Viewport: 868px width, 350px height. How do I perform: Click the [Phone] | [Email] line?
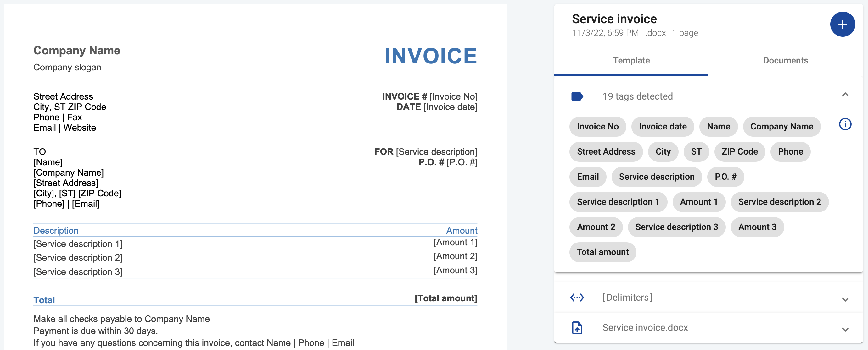pyautogui.click(x=66, y=204)
